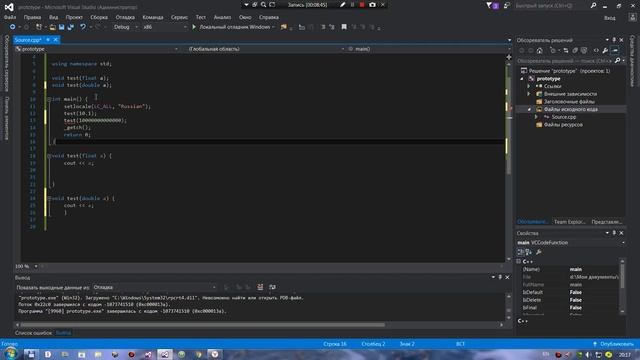Click the recorder camera snapshot icon
Viewport: 640px width, 360px height.
tap(372, 5)
